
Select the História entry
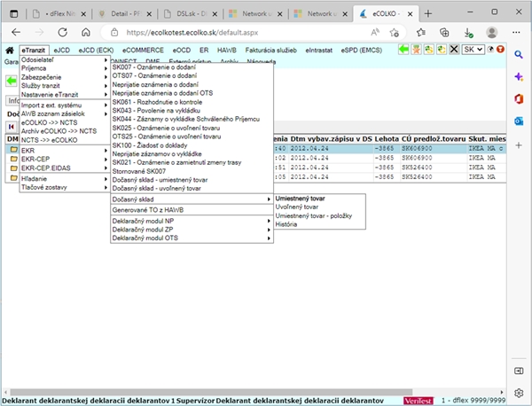click(286, 224)
